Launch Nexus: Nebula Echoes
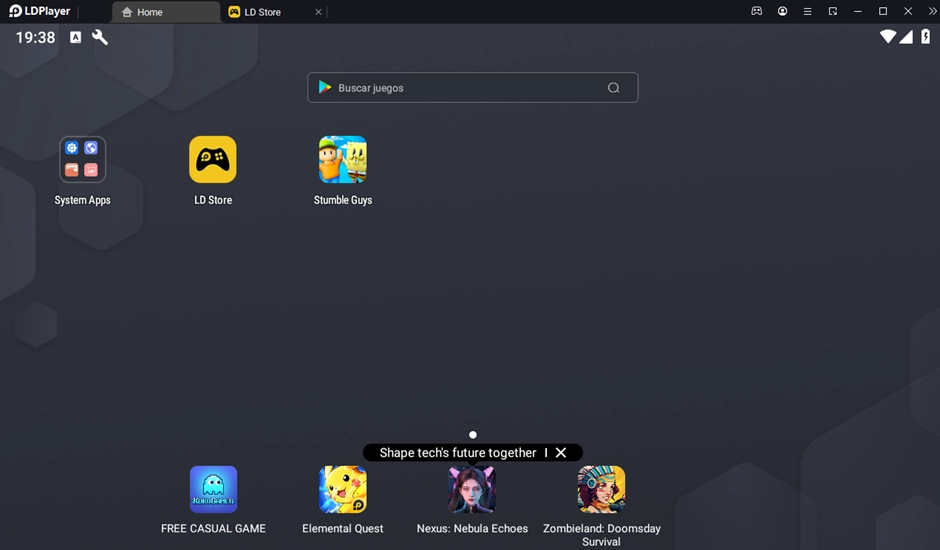 (472, 489)
